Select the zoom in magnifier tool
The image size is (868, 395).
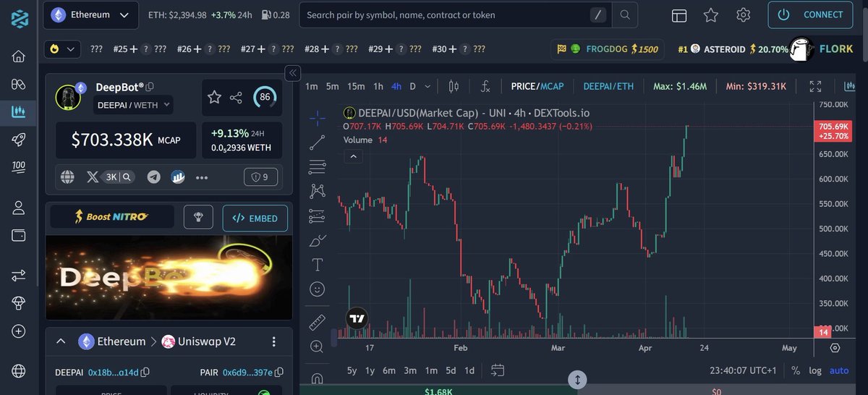317,347
